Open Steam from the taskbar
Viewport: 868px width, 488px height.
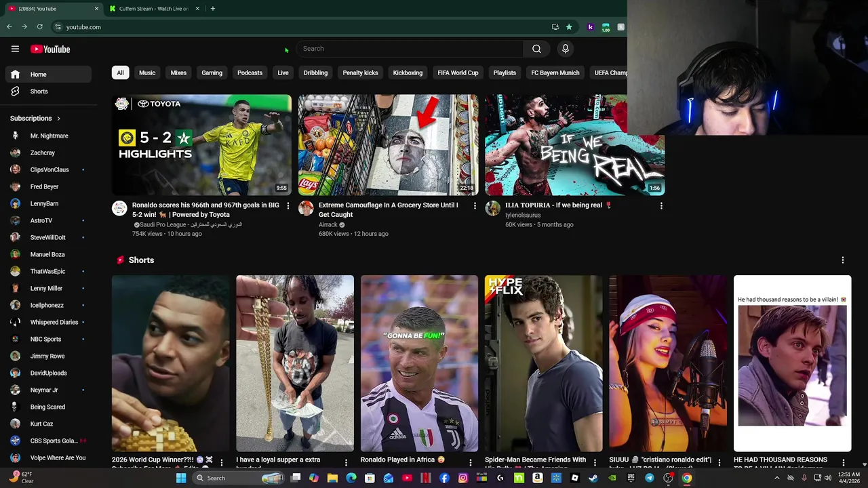coord(593,478)
